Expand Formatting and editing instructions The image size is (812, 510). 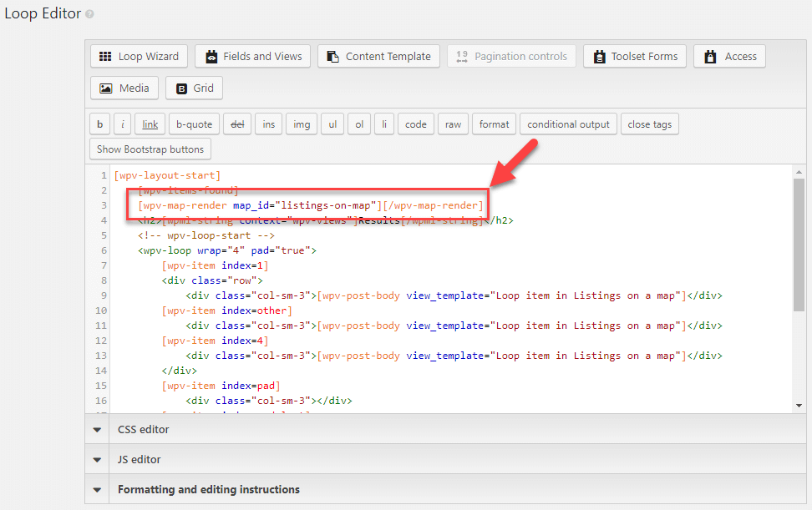pyautogui.click(x=446, y=489)
